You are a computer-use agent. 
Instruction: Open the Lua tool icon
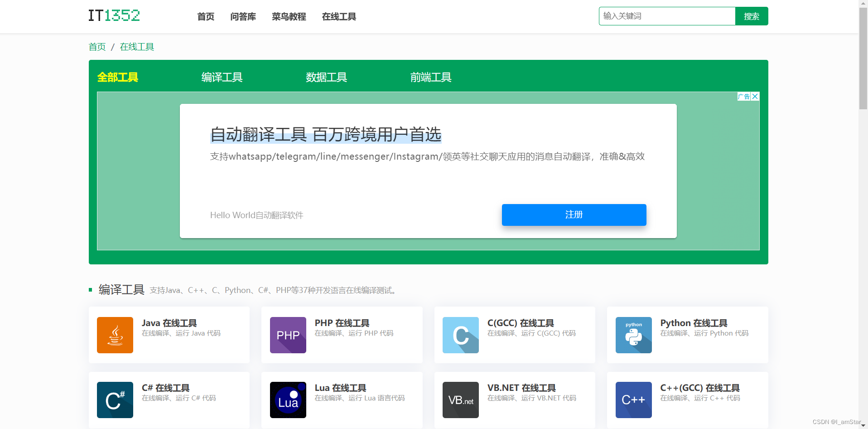[288, 400]
